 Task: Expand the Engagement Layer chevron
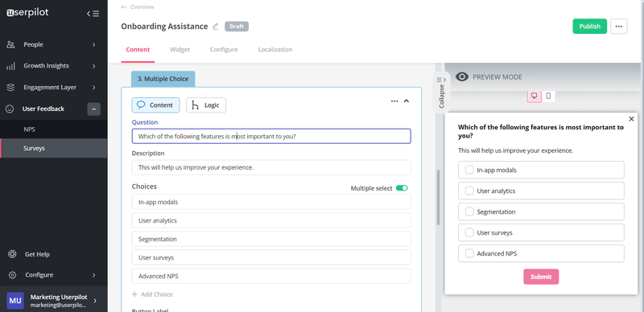coord(93,88)
